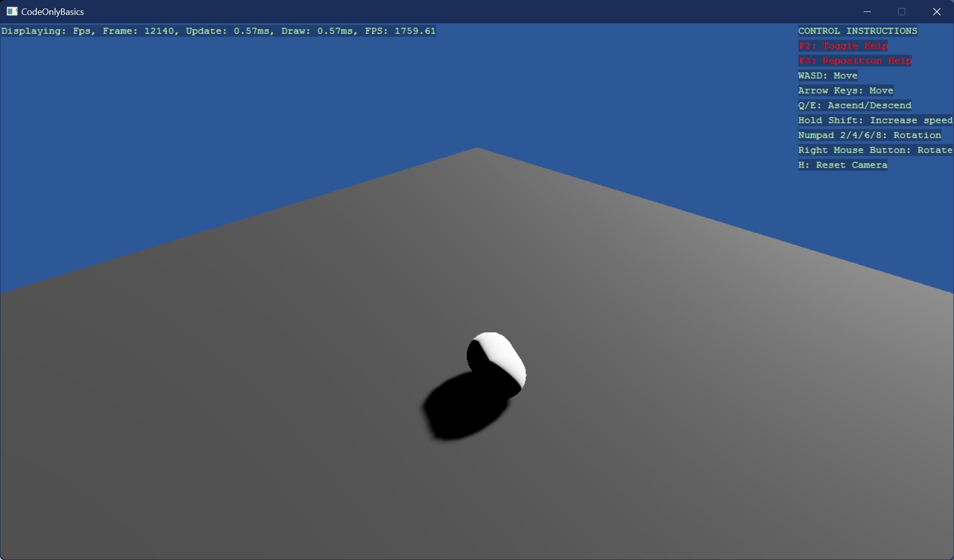
Task: Click the CodeOnlyBasics window title text
Action: point(53,12)
